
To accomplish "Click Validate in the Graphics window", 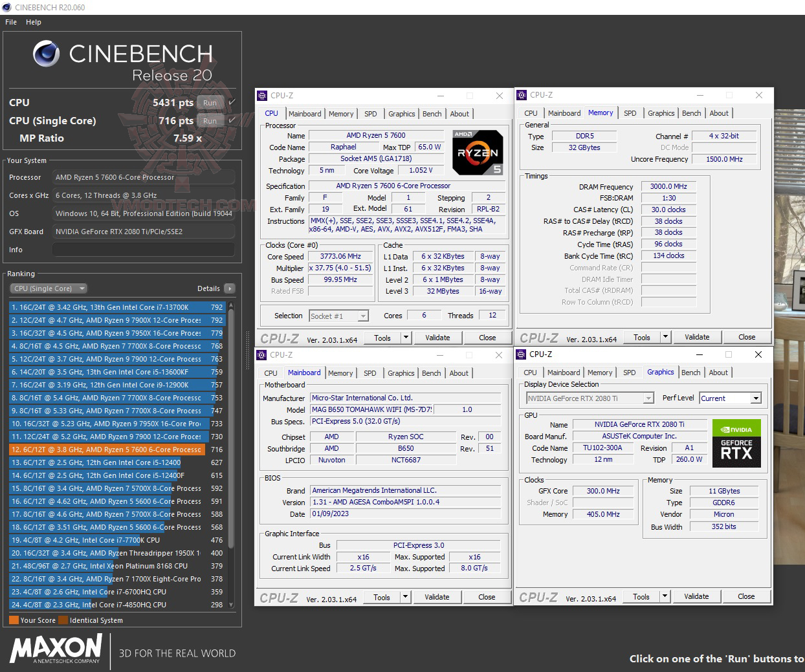I will 696,596.
